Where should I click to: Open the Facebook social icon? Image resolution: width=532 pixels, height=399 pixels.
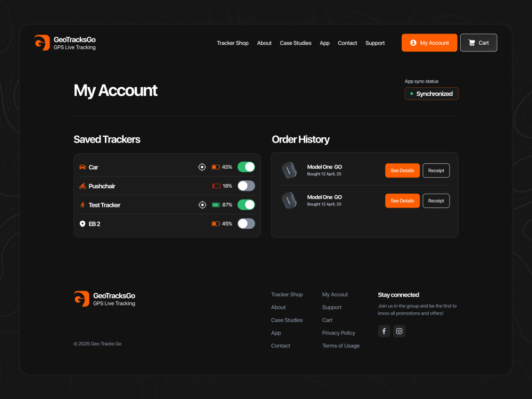coord(384,331)
